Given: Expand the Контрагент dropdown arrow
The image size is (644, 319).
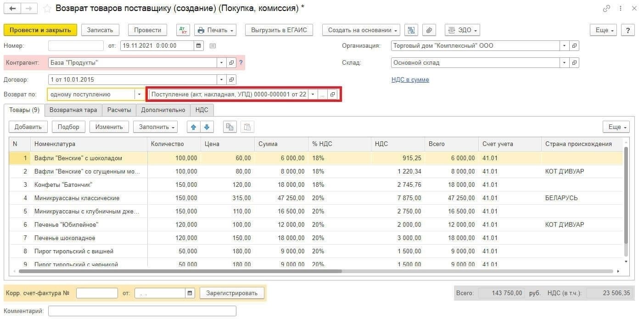Looking at the screenshot, I should coord(222,63).
